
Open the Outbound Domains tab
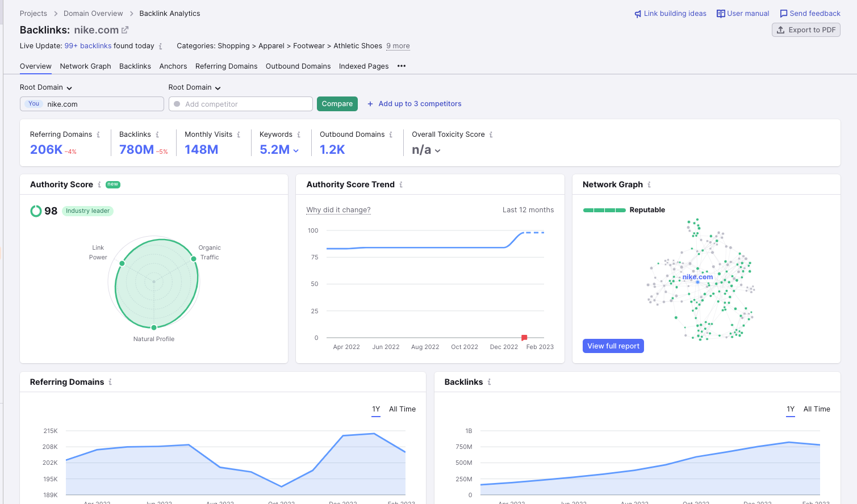coord(298,66)
